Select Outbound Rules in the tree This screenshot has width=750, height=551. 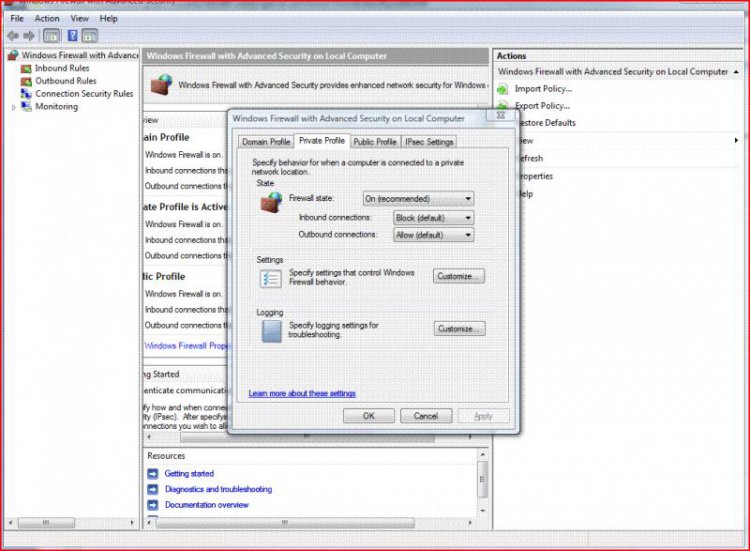[66, 81]
